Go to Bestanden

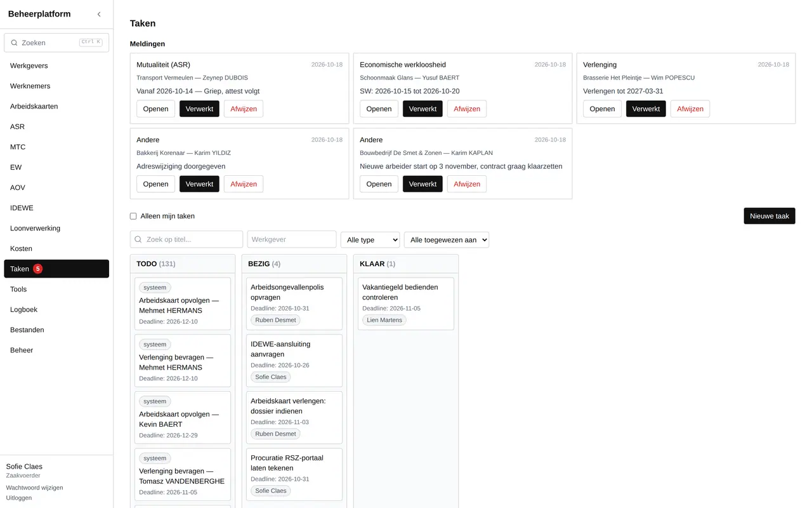[x=56, y=330]
